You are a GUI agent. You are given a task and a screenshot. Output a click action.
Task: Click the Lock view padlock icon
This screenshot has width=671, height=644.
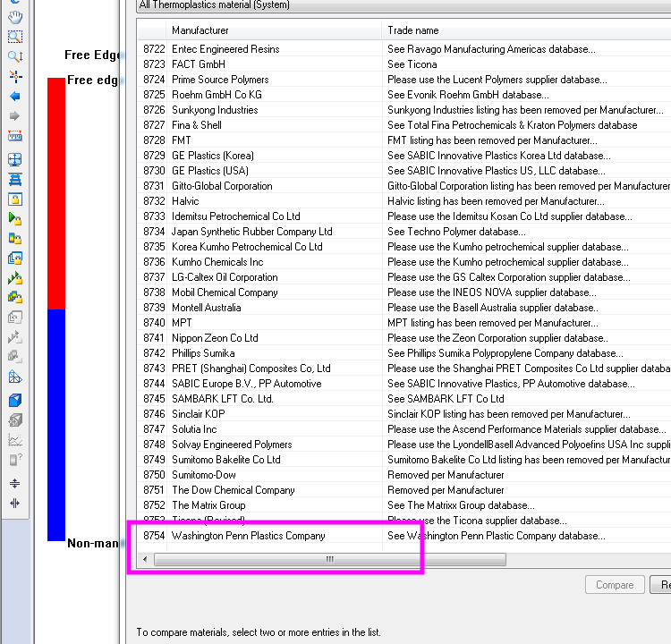[x=15, y=199]
